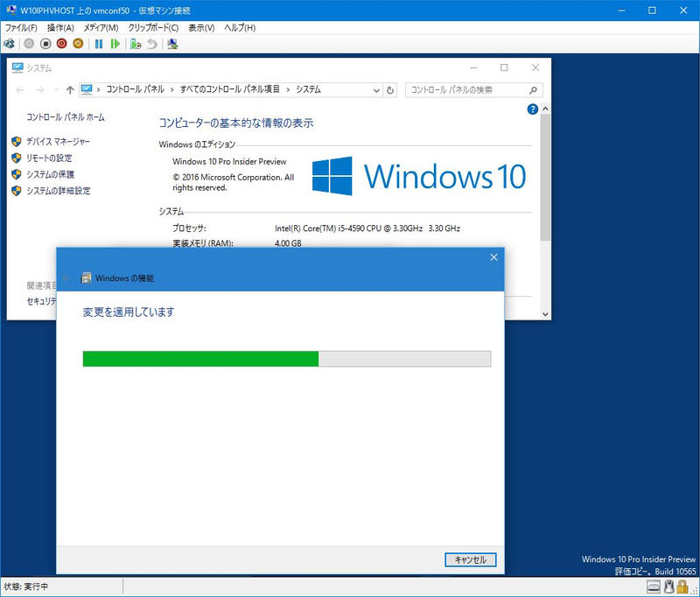Click the red Shut Down icon
This screenshot has width=700, height=597.
[x=61, y=44]
